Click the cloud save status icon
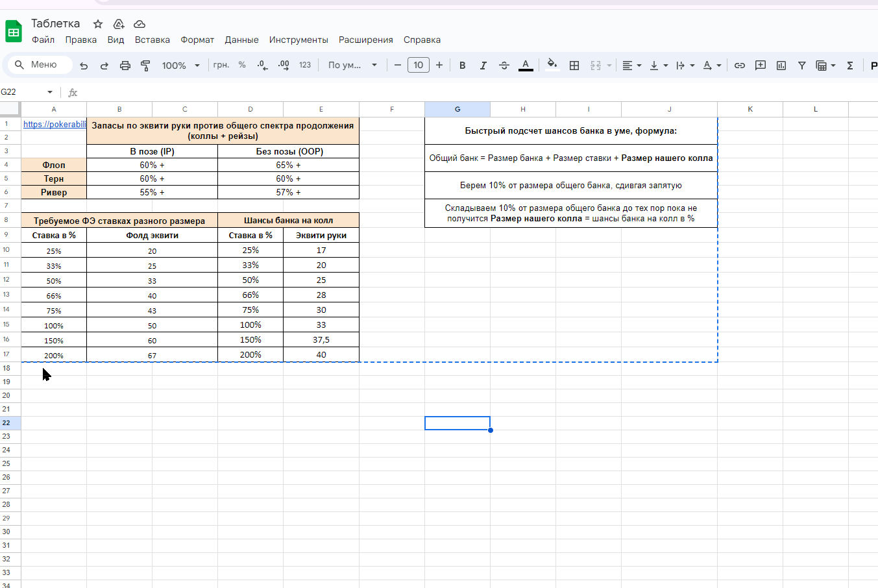Viewport: 878px width, 588px height. (140, 24)
